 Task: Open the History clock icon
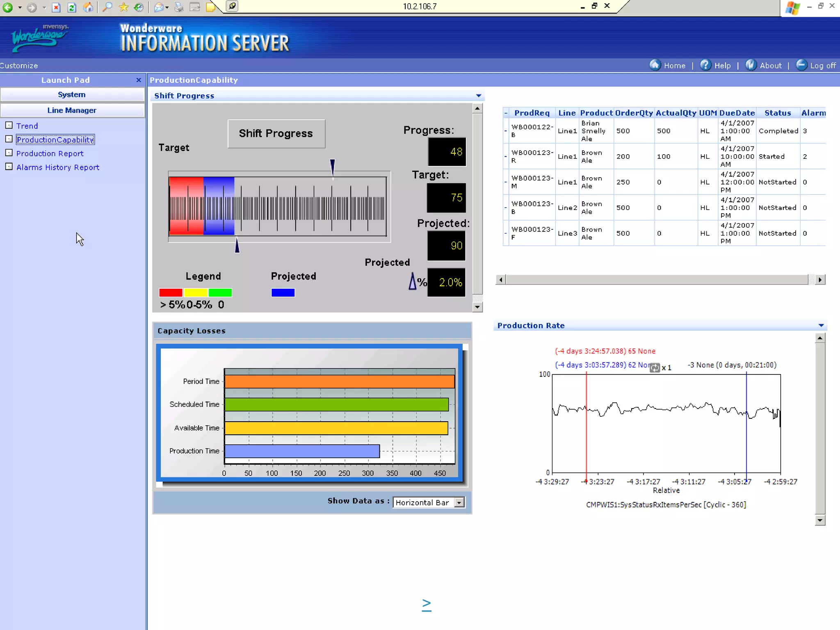click(139, 7)
